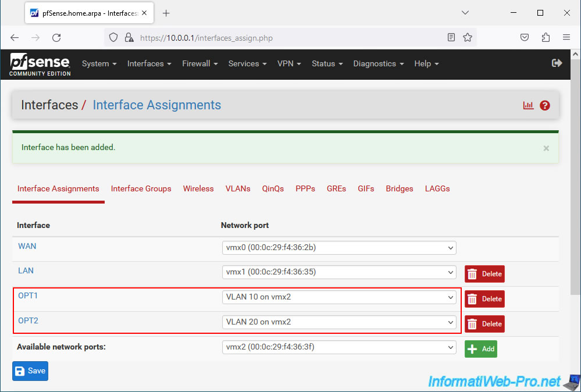Switch to the VLANs tab
The image size is (581, 392).
click(238, 188)
